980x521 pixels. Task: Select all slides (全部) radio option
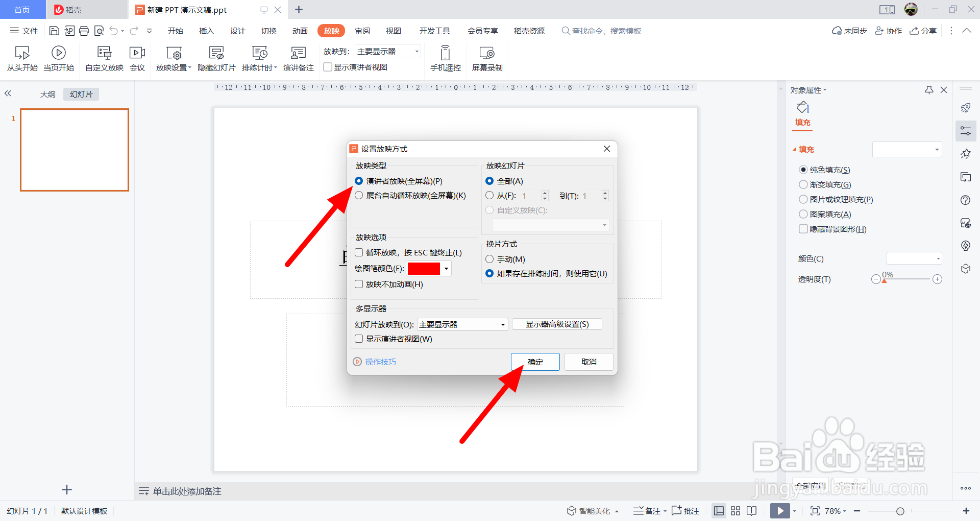(489, 181)
